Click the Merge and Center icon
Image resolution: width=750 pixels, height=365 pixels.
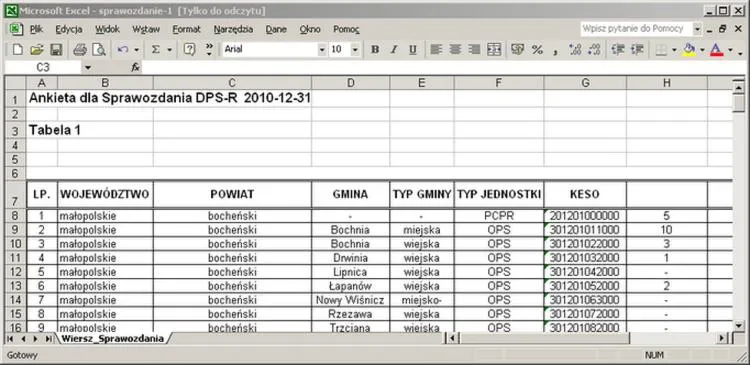point(494,49)
